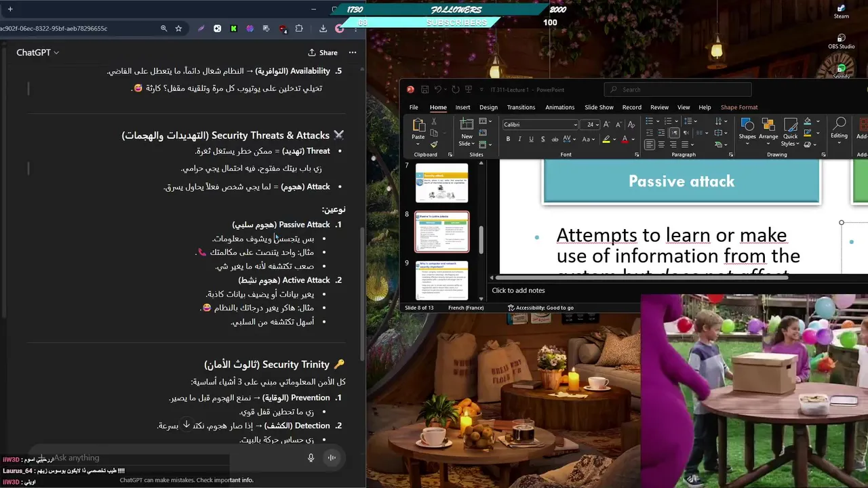Toggle Italic formatting

tap(519, 140)
